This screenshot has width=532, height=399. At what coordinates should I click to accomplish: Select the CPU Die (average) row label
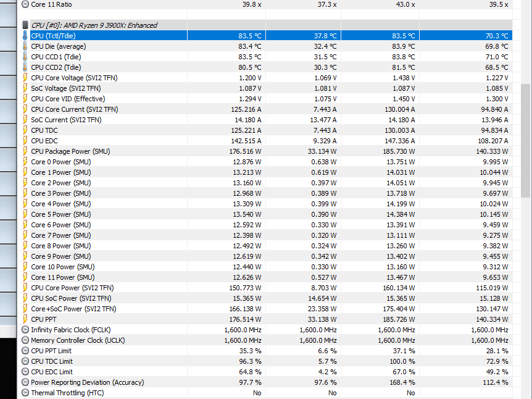point(59,46)
